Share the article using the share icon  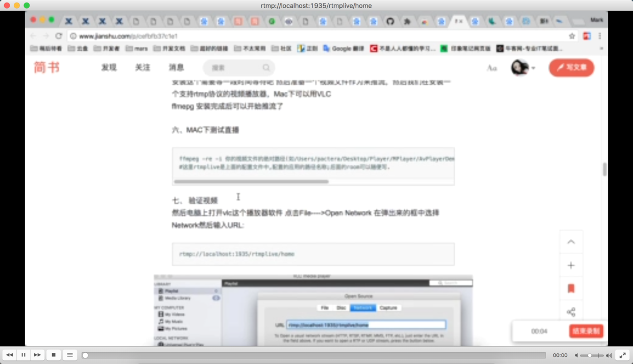tap(571, 311)
